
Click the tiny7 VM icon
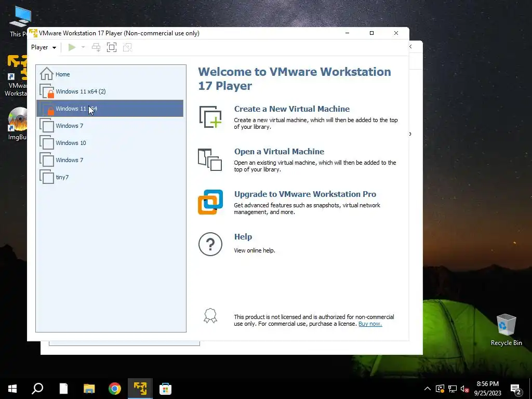click(x=46, y=177)
